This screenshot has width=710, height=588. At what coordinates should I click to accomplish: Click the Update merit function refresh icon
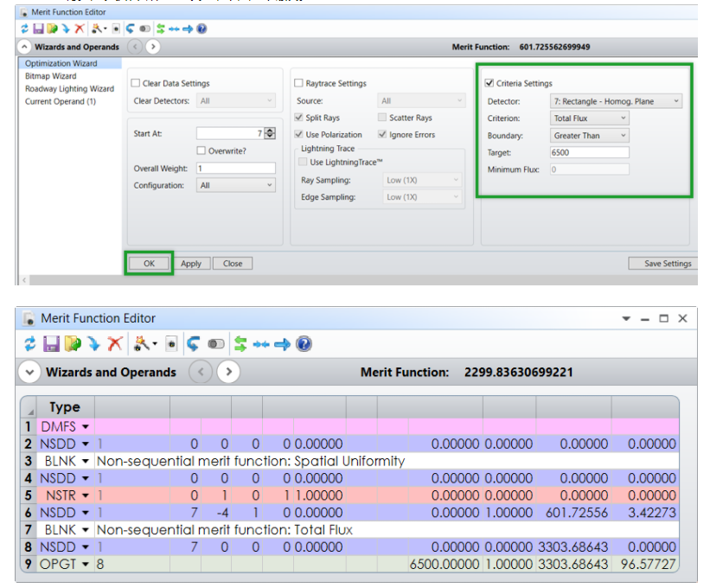click(x=22, y=27)
